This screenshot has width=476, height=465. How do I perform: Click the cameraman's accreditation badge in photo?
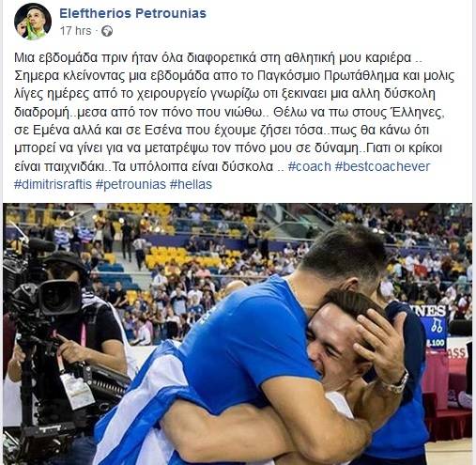77,392
